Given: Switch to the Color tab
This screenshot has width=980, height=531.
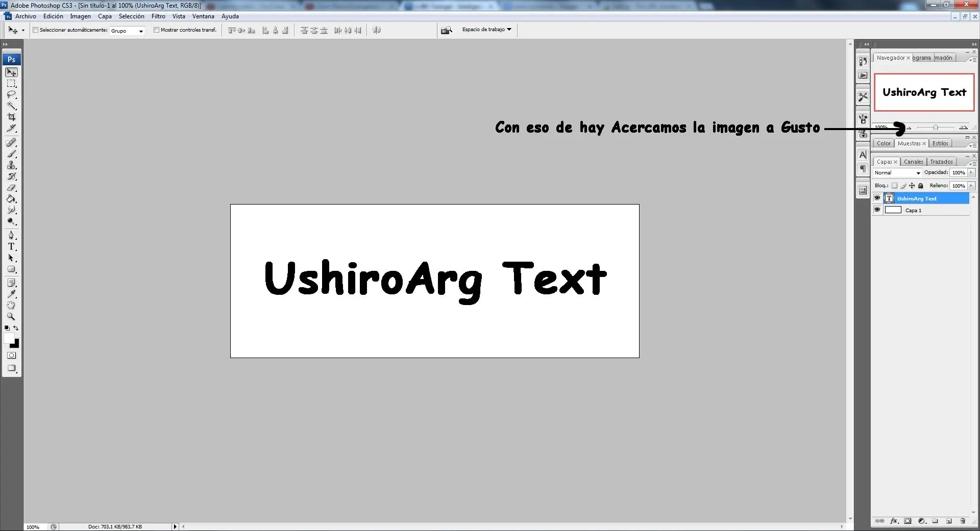Looking at the screenshot, I should coord(884,143).
